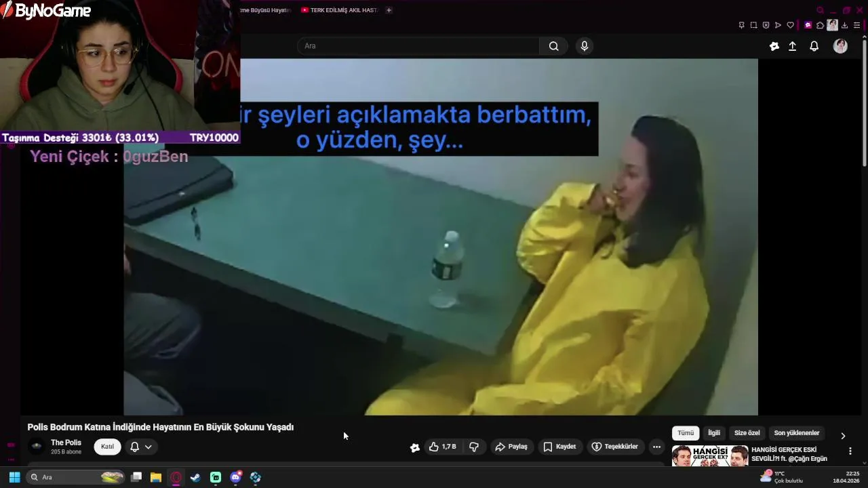The width and height of the screenshot is (868, 488).
Task: Click the Opera GX taskbar icon
Action: [176, 477]
